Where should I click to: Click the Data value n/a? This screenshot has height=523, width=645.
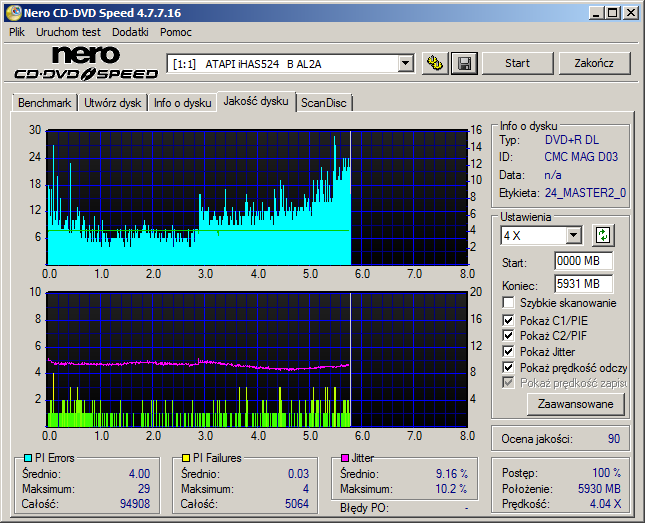(x=553, y=175)
